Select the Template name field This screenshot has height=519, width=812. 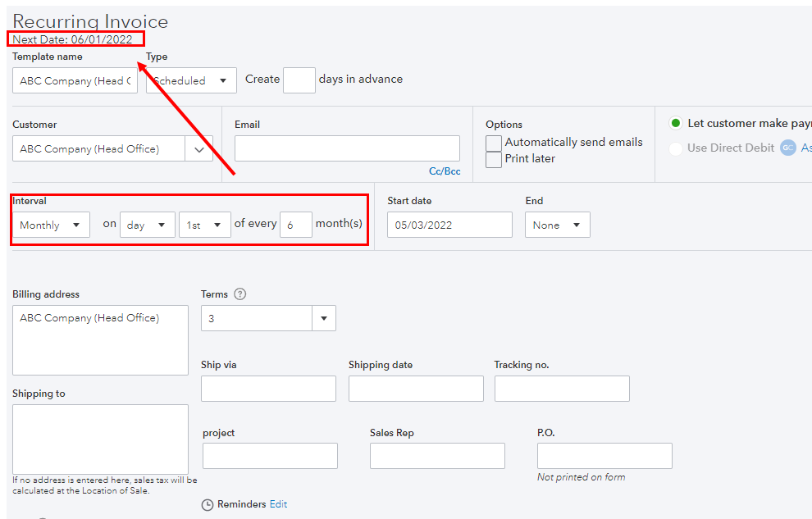(x=74, y=80)
